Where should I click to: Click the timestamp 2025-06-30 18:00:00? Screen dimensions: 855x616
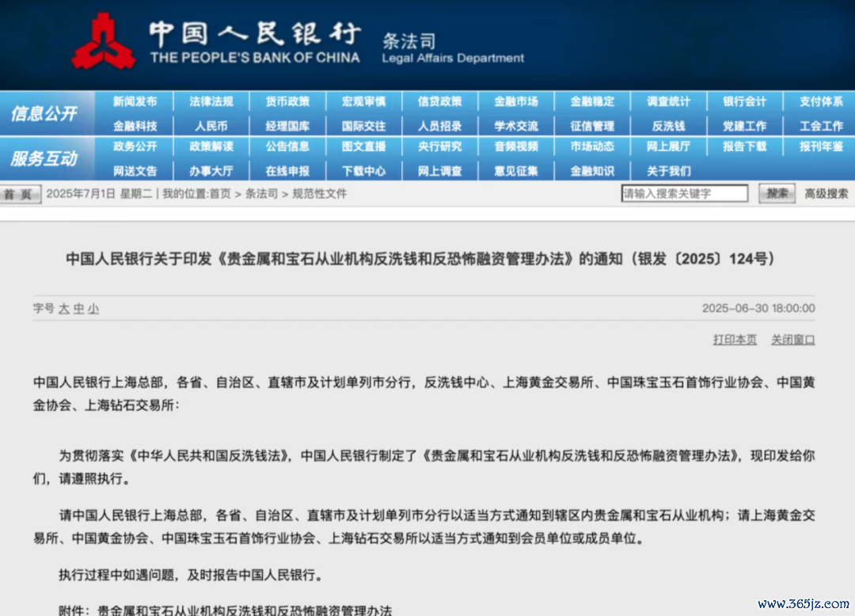[758, 309]
